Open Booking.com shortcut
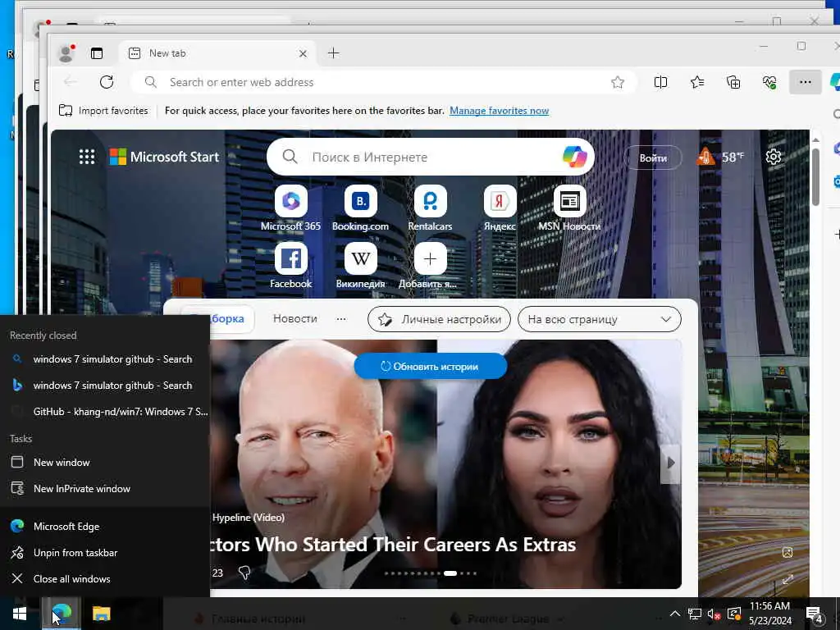Image resolution: width=840 pixels, height=630 pixels. click(x=361, y=208)
